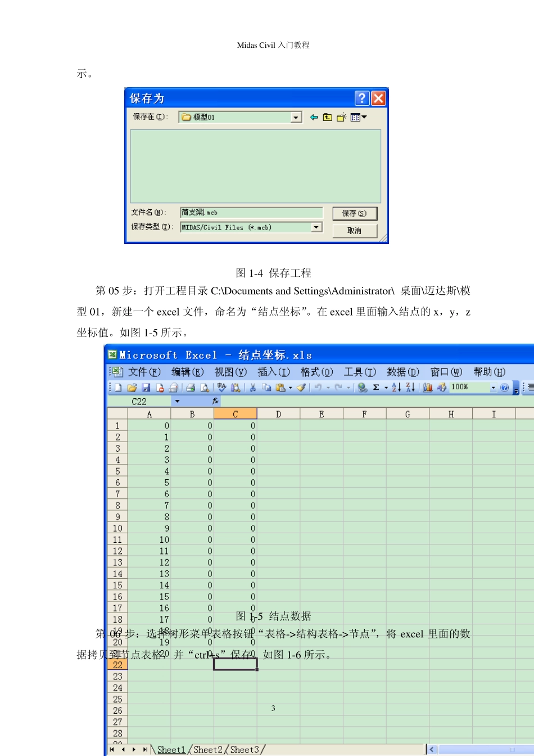Open the 窗口(W) menu
534x756 pixels.
(x=446, y=372)
